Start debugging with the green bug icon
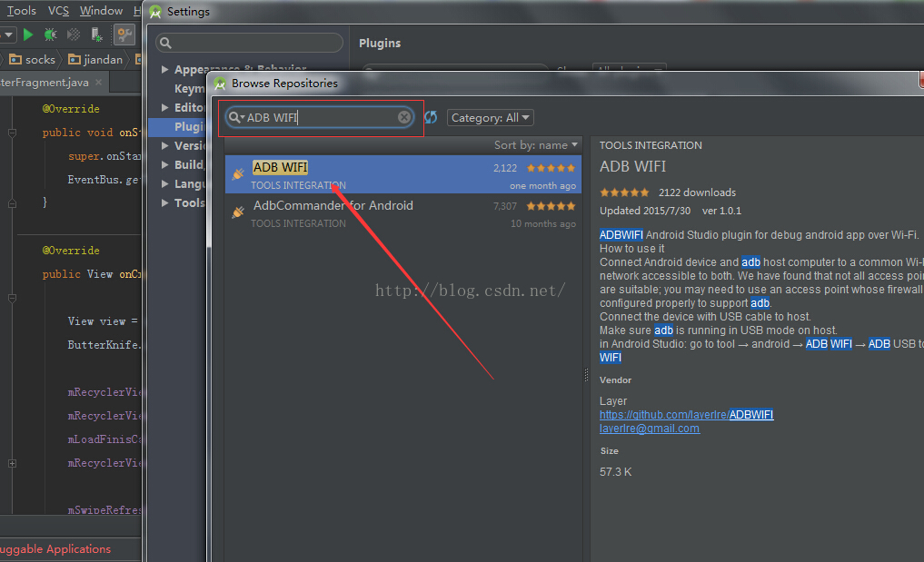 click(x=51, y=35)
